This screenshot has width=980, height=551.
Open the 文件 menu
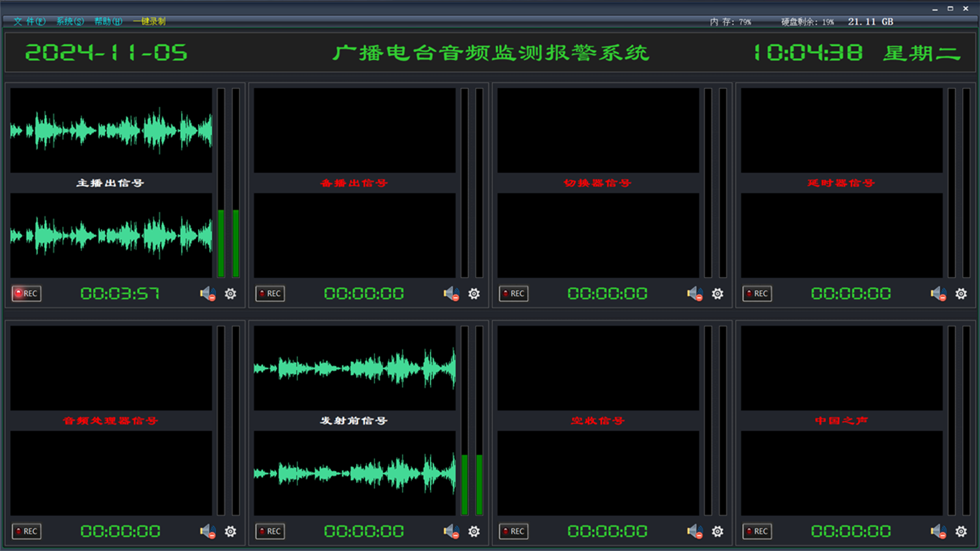[x=29, y=21]
